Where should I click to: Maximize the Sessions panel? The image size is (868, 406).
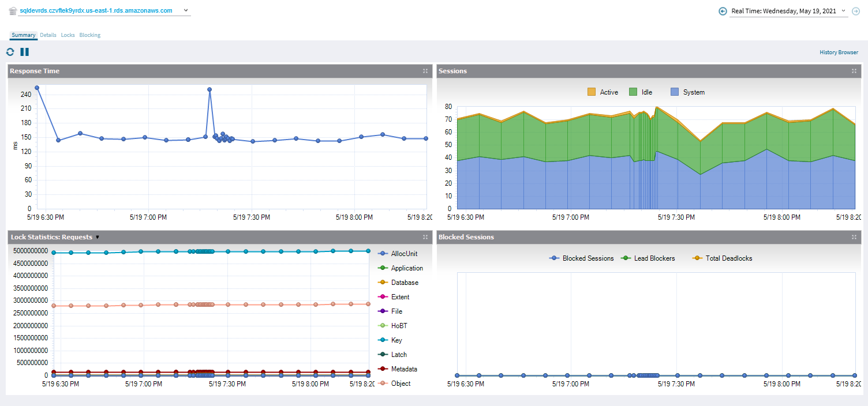[854, 71]
